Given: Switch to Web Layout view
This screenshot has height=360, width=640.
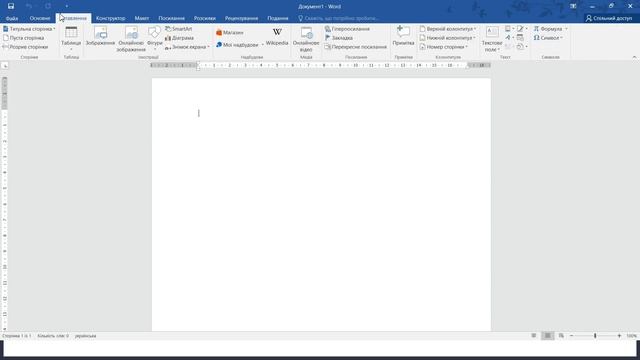Looking at the screenshot, I should pos(562,336).
